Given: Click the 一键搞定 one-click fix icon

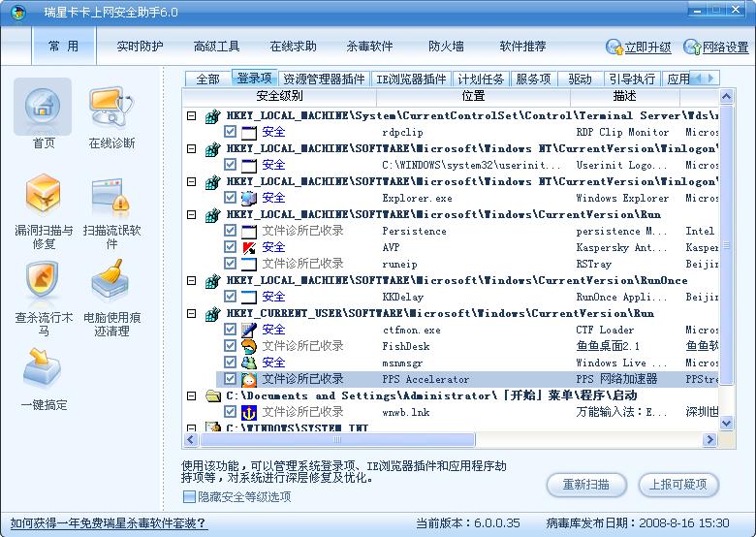Looking at the screenshot, I should pyautogui.click(x=43, y=367).
